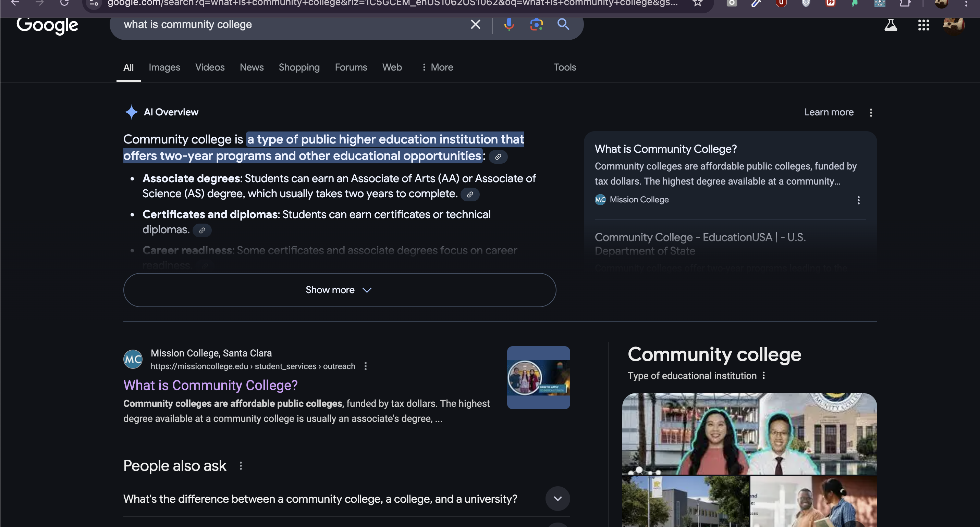Open People also ask three-dot menu
980x527 pixels.
241,466
